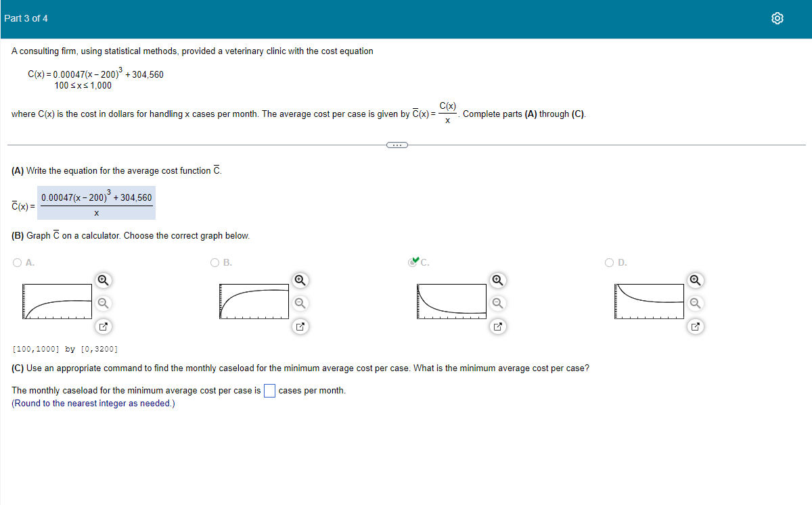Click the graph A thumbnail
812x505 pixels.
click(57, 301)
